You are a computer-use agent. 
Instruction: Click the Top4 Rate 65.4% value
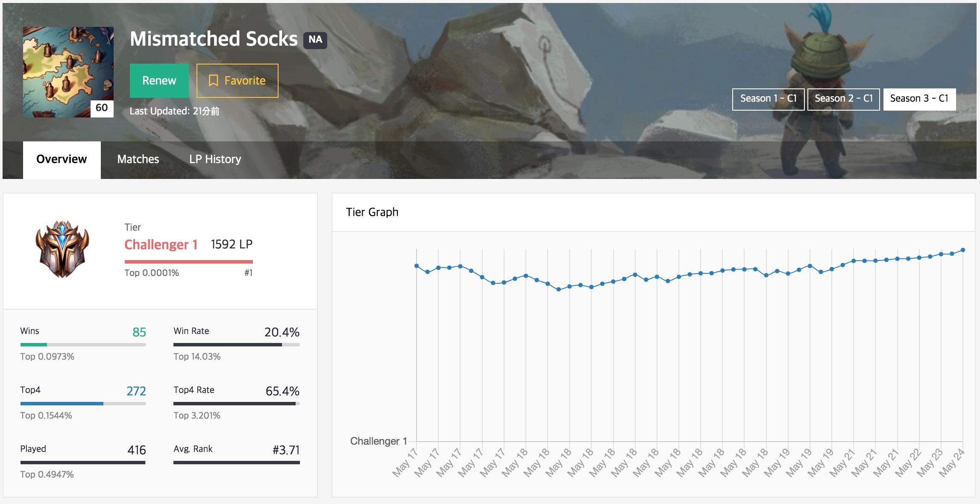click(282, 391)
